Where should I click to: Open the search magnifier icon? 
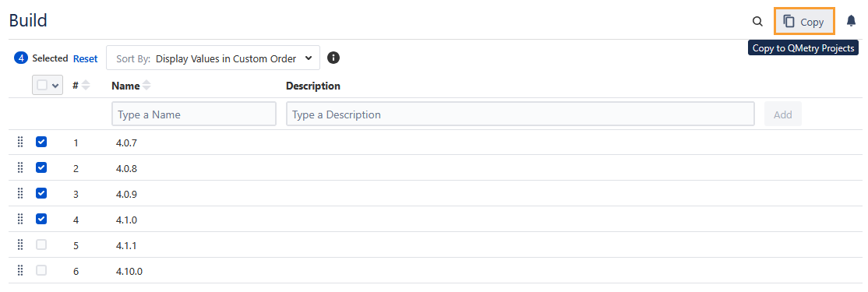pyautogui.click(x=757, y=22)
